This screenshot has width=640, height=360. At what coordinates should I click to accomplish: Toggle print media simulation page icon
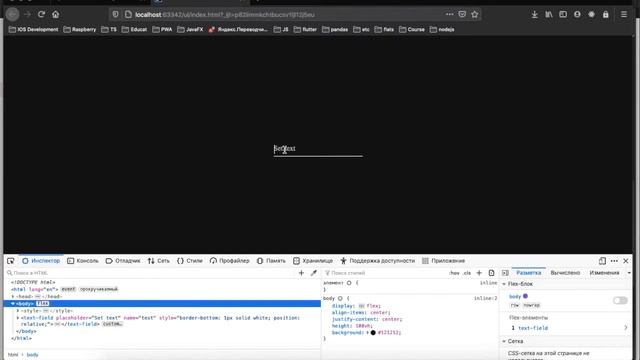491,273
